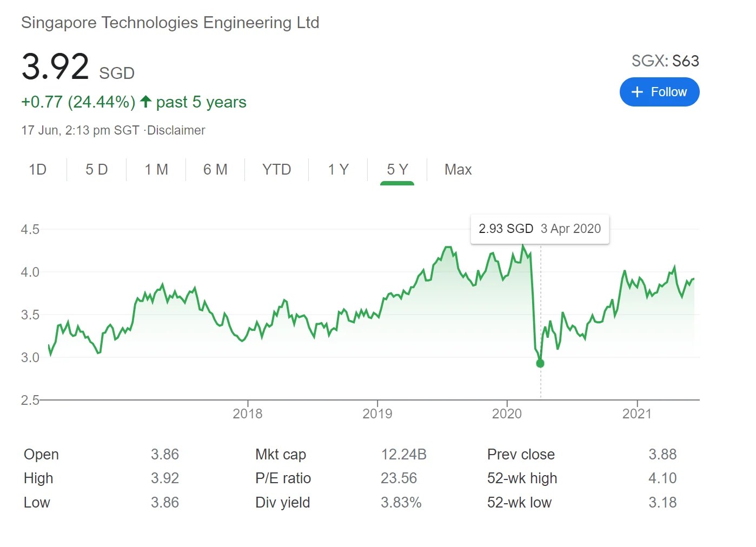Click the 52-wk high value 4.10
This screenshot has height=547, width=756.
point(662,478)
